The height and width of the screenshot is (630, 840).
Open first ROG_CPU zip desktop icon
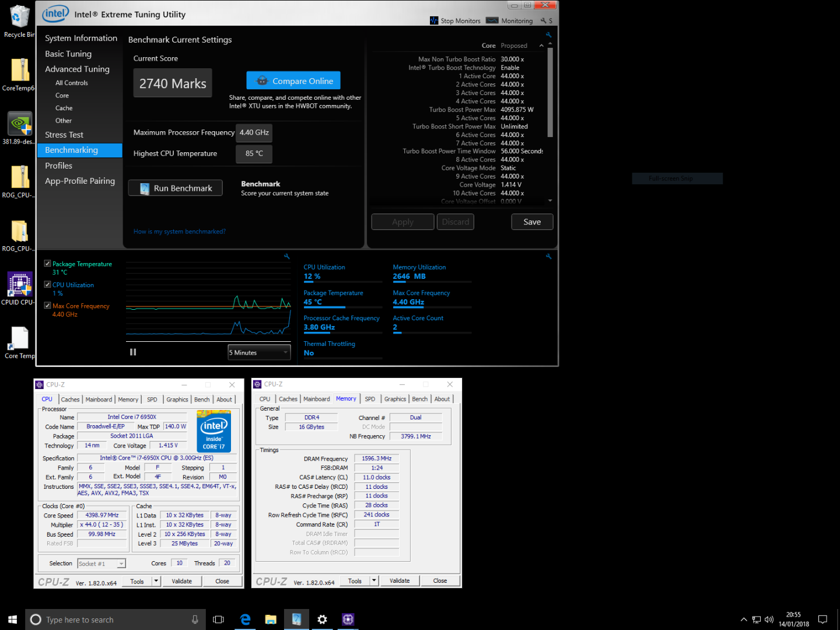pyautogui.click(x=19, y=181)
